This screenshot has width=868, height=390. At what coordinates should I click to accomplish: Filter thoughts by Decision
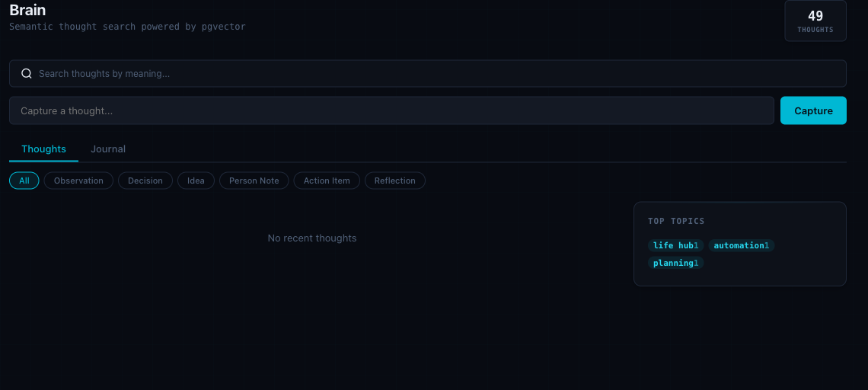click(x=145, y=181)
